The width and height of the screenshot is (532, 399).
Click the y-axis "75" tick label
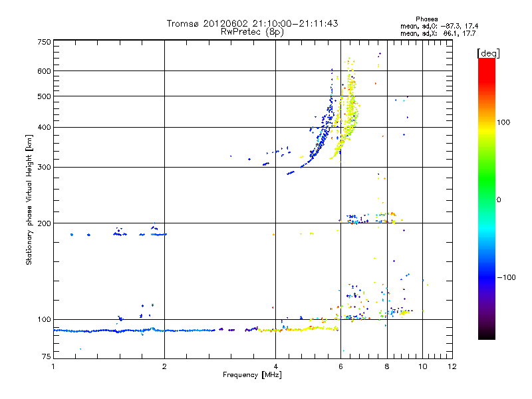tap(47, 356)
